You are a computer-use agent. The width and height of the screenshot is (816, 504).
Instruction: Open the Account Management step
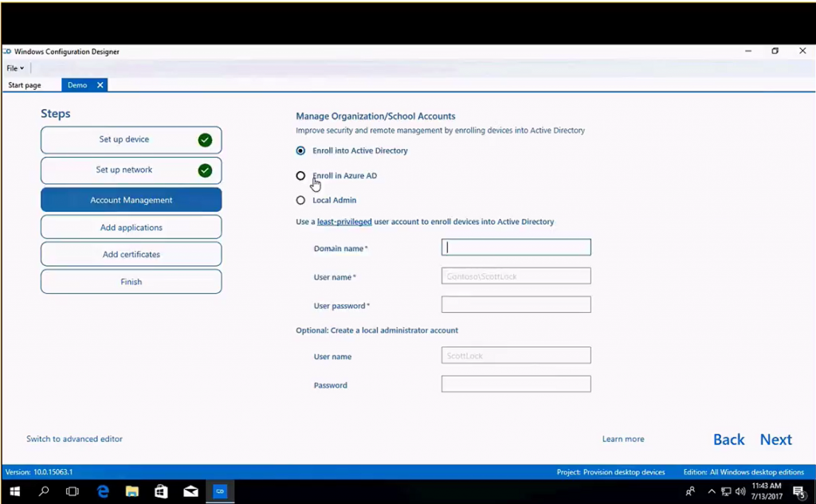[131, 200]
